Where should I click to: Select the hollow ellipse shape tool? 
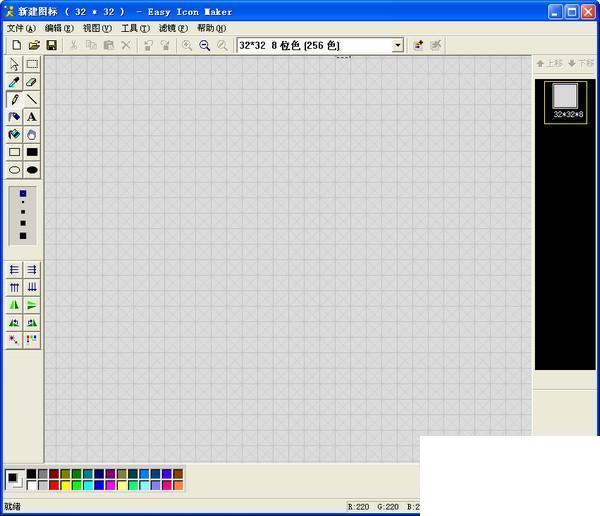pyautogui.click(x=15, y=170)
